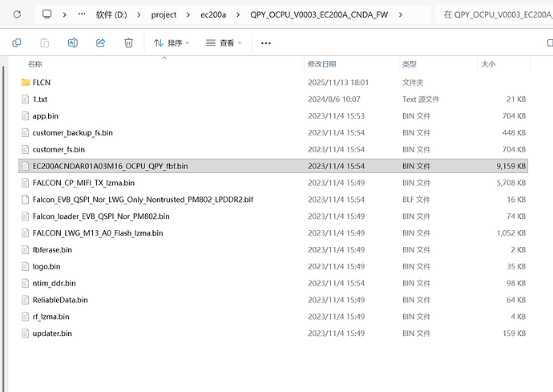The height and width of the screenshot is (392, 553).
Task: Click the Delete trash can icon
Action: pyautogui.click(x=128, y=42)
